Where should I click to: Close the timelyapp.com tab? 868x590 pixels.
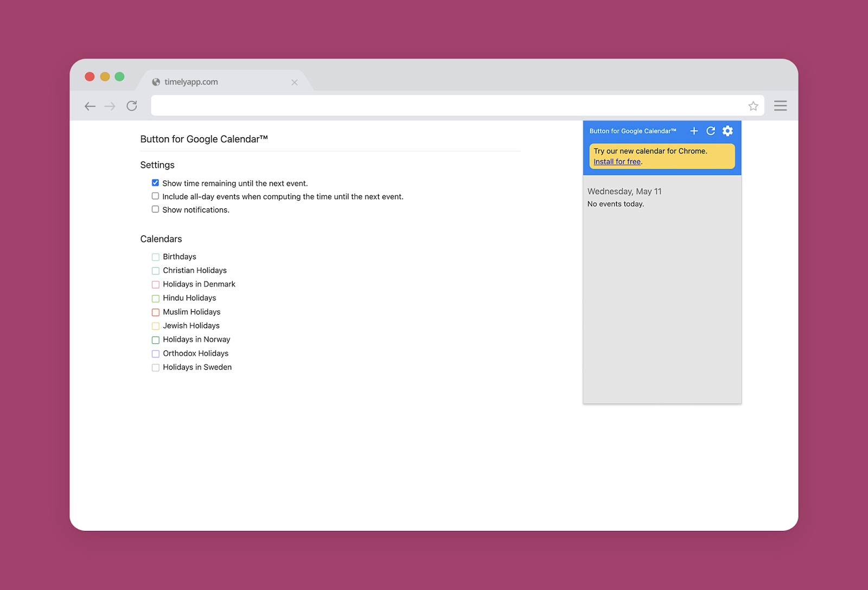(295, 82)
